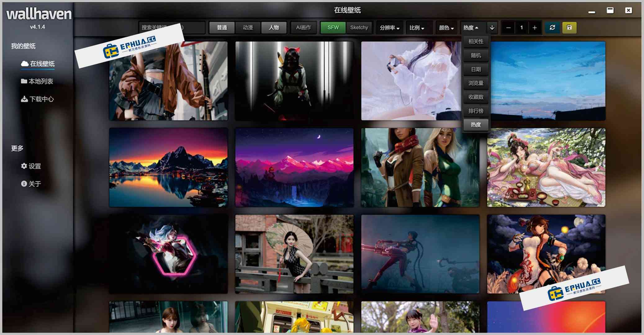Select 热度 hot sort option in list
The height and width of the screenshot is (335, 644).
(476, 125)
